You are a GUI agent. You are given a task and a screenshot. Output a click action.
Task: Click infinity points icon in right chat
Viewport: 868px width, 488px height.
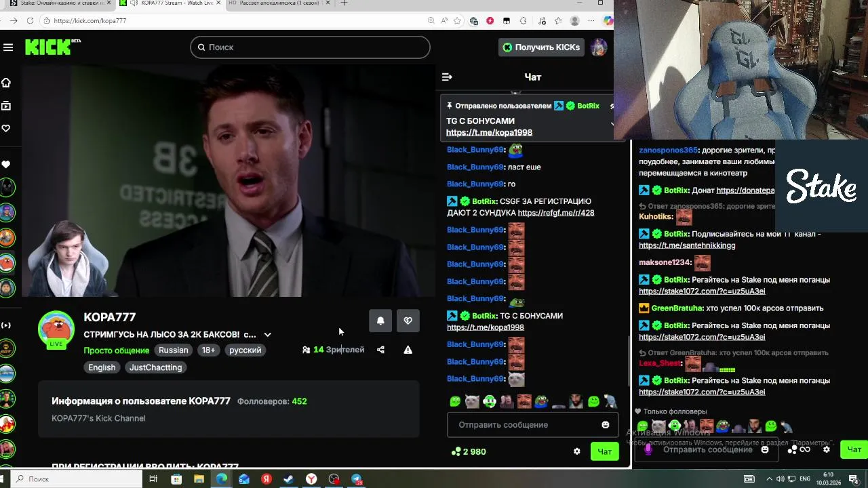(805, 449)
